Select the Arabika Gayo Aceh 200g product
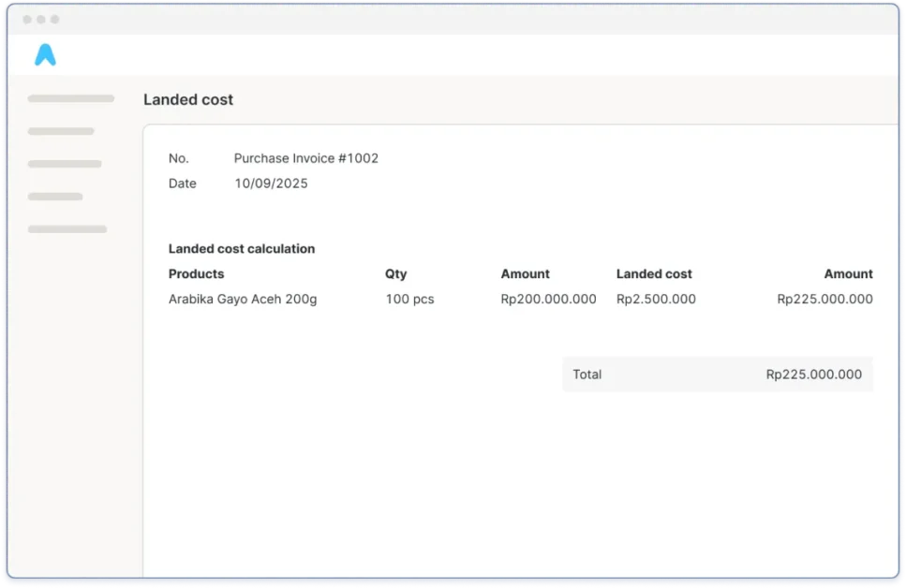This screenshot has width=906, height=588. pyautogui.click(x=243, y=300)
